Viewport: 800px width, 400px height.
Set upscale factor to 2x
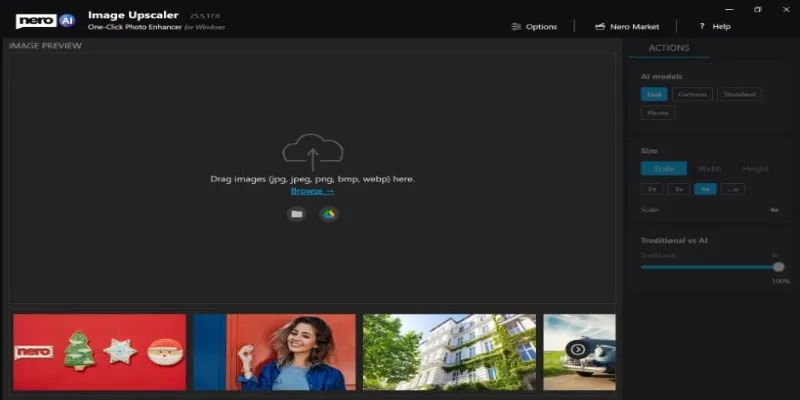tap(652, 189)
